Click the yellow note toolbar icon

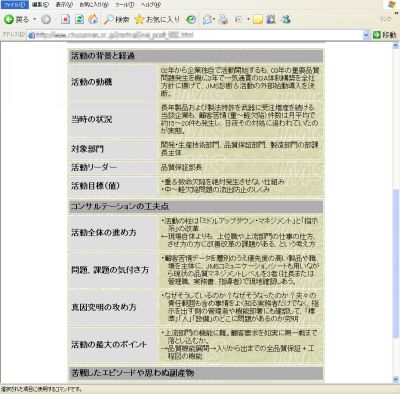tap(258, 20)
